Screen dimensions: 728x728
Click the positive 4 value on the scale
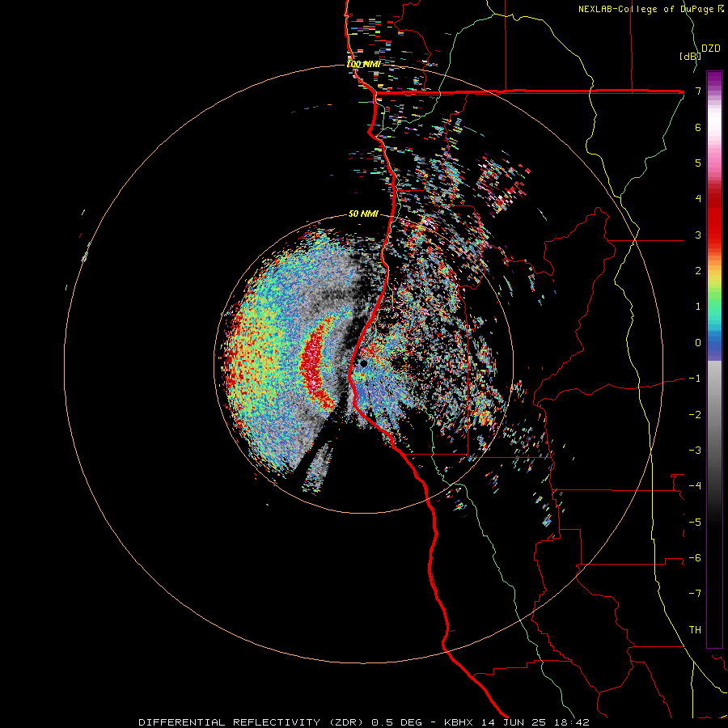698,199
